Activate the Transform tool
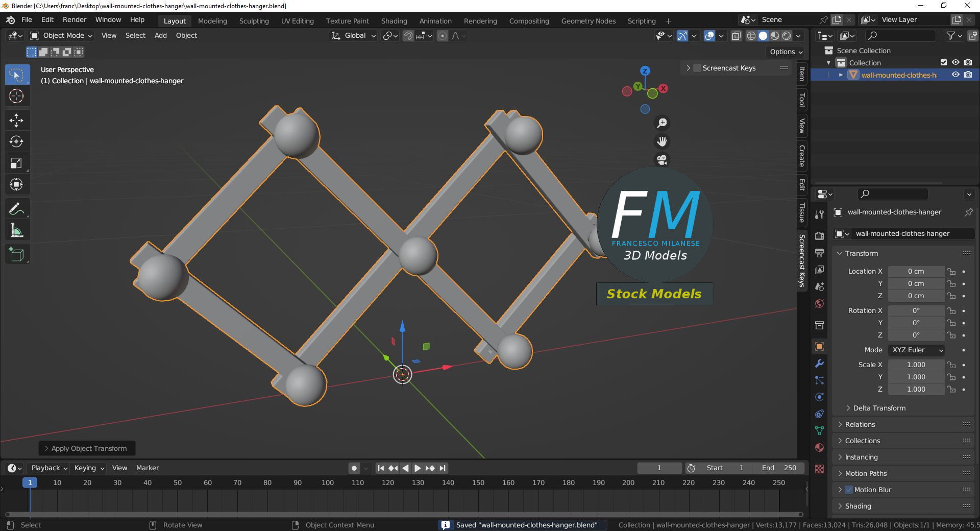The image size is (980, 531). [16, 184]
